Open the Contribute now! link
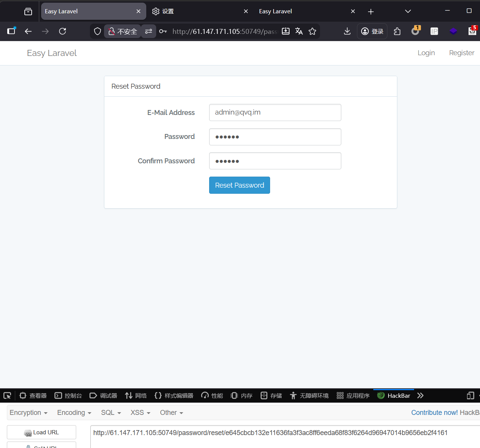The image size is (480, 448). coord(434,413)
